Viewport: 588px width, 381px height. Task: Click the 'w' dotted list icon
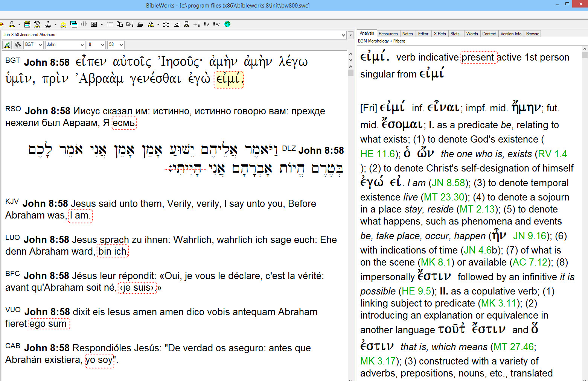pos(216,24)
